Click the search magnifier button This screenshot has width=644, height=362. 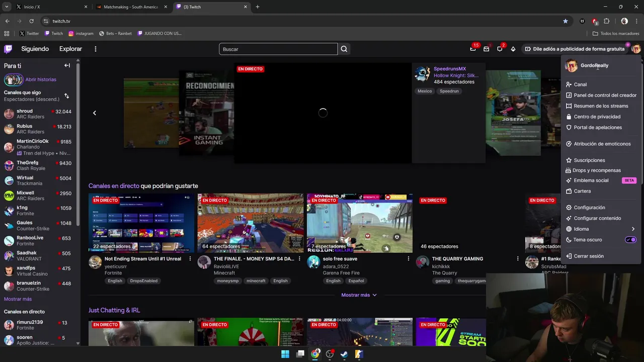[x=344, y=49]
